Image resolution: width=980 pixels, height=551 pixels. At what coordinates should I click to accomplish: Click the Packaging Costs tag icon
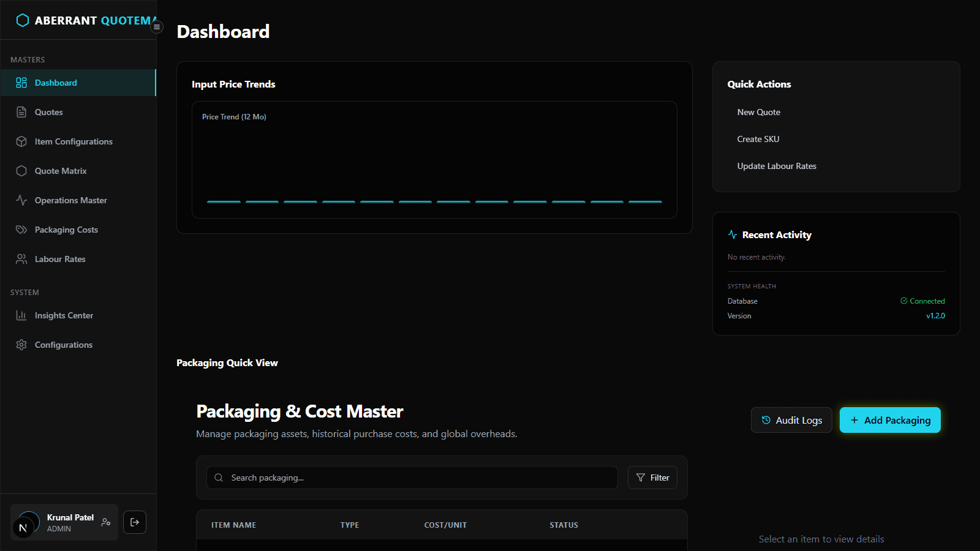pos(22,229)
